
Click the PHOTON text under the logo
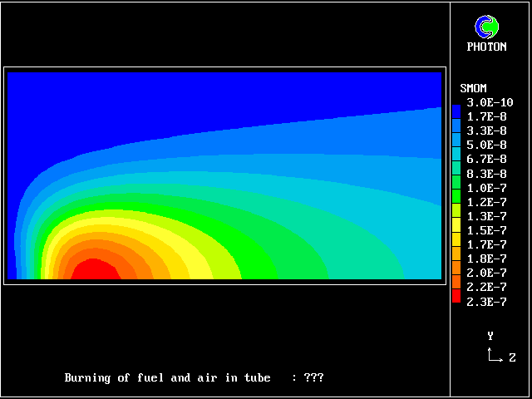486,47
